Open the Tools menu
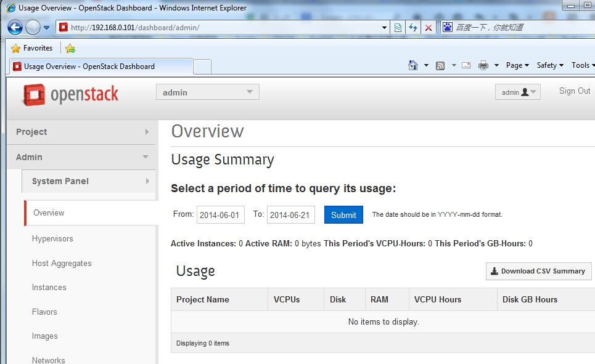The height and width of the screenshot is (364, 595). tap(583, 65)
